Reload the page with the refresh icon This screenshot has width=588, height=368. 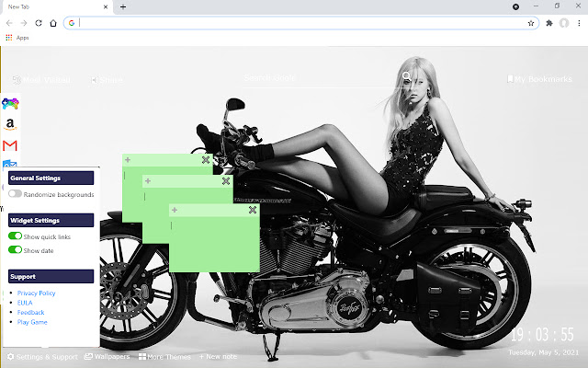(x=39, y=23)
